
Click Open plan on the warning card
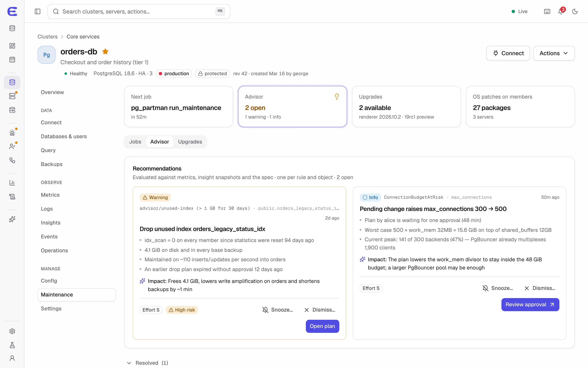[322, 326]
